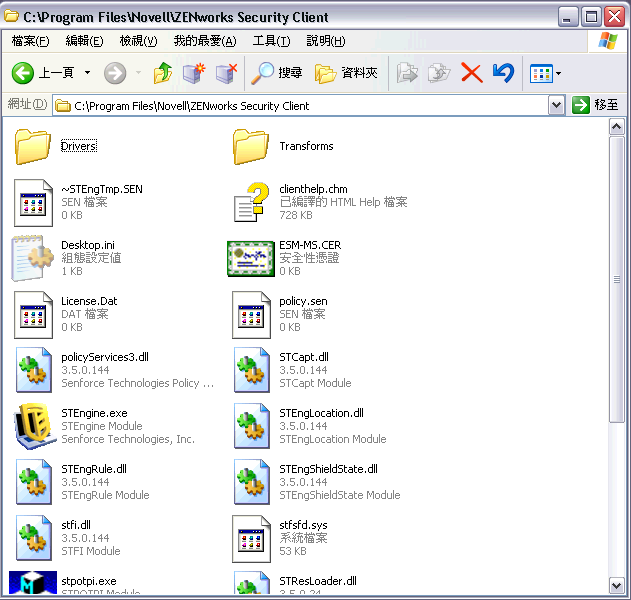Select the policyServices3.dll icon

click(x=34, y=370)
